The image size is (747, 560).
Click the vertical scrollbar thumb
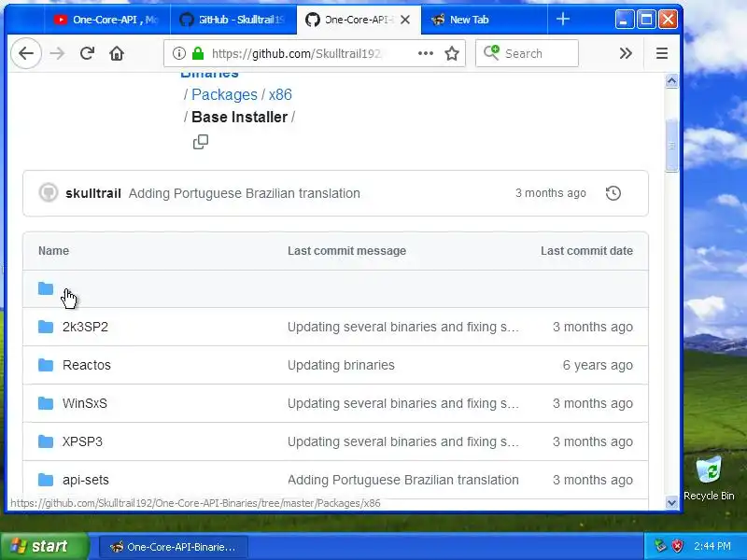(671, 146)
